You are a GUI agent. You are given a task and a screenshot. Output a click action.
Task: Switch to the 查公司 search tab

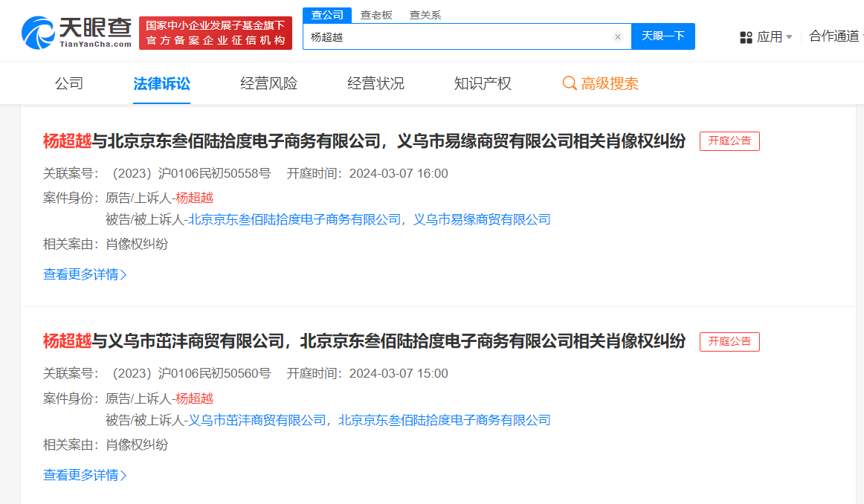(327, 15)
